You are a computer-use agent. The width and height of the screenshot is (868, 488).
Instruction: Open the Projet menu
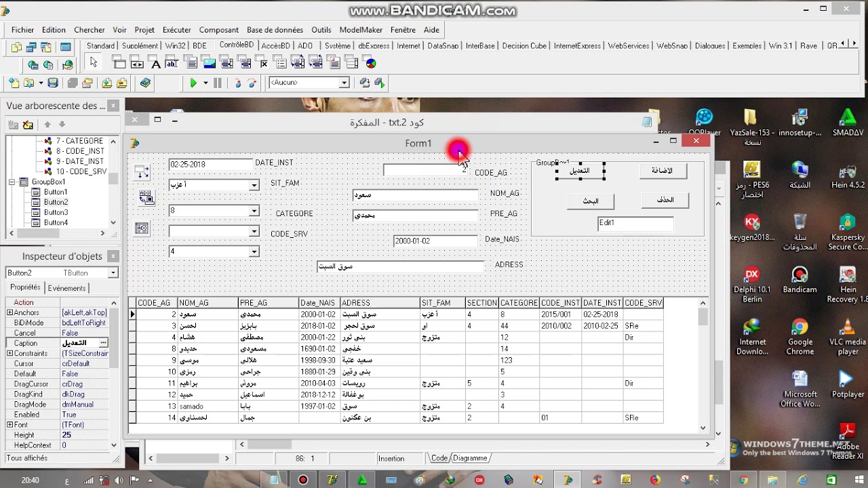coord(144,30)
